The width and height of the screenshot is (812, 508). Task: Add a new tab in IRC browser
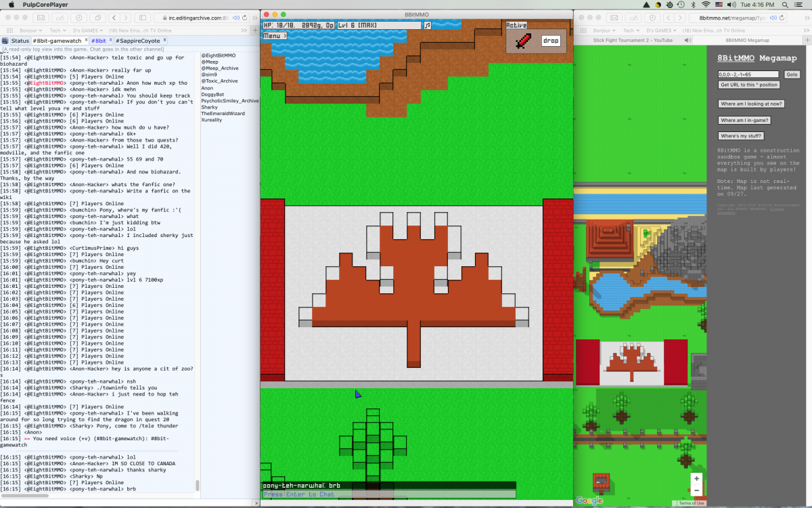click(255, 30)
